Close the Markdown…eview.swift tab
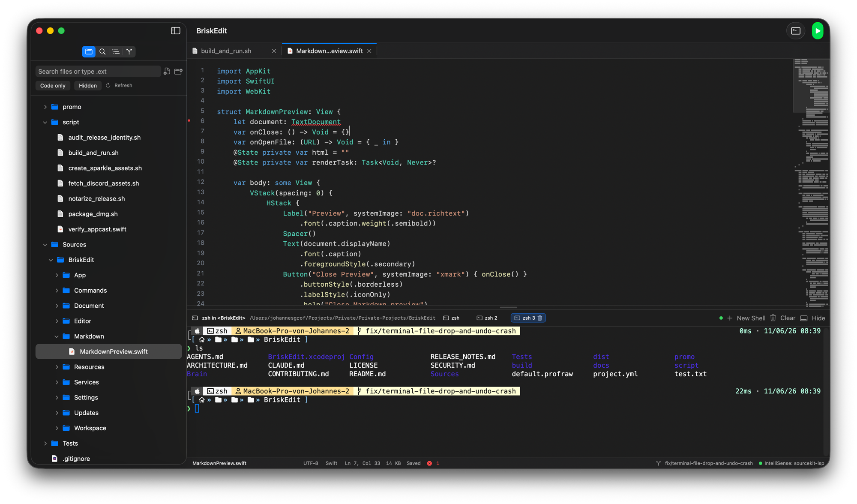857x504 pixels. pyautogui.click(x=369, y=51)
